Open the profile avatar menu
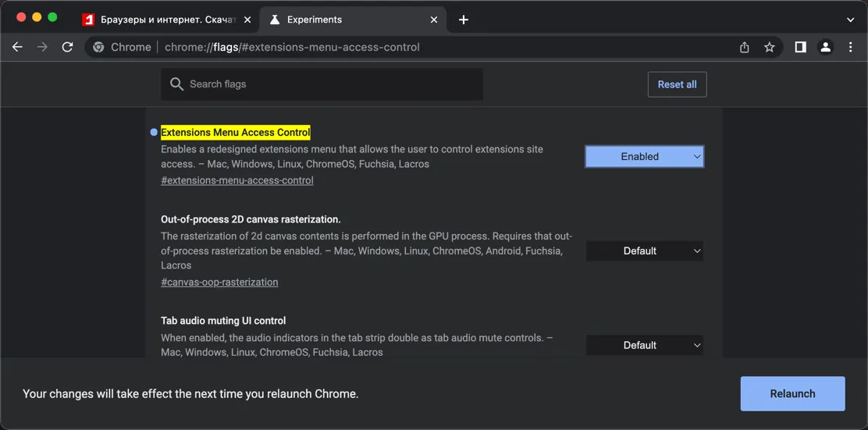The height and width of the screenshot is (430, 868). pyautogui.click(x=825, y=47)
